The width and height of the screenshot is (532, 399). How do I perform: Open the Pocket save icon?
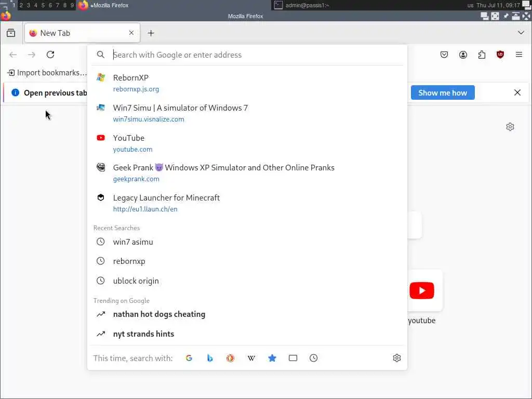[444, 55]
